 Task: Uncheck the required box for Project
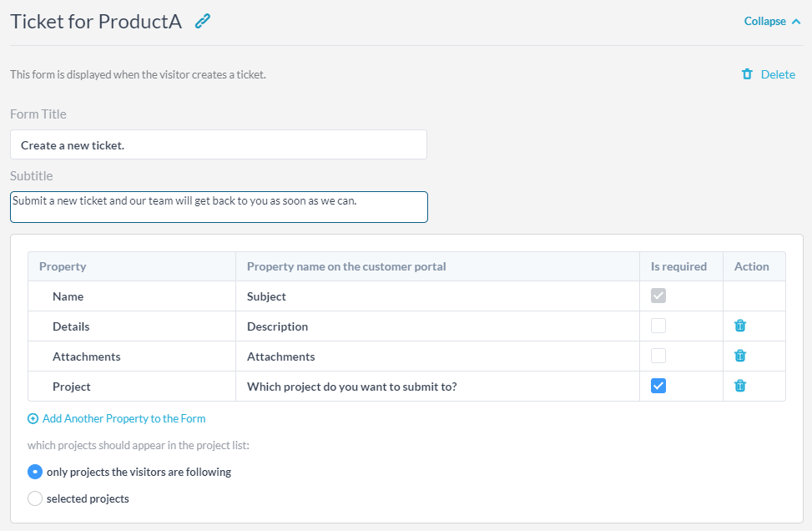(658, 386)
